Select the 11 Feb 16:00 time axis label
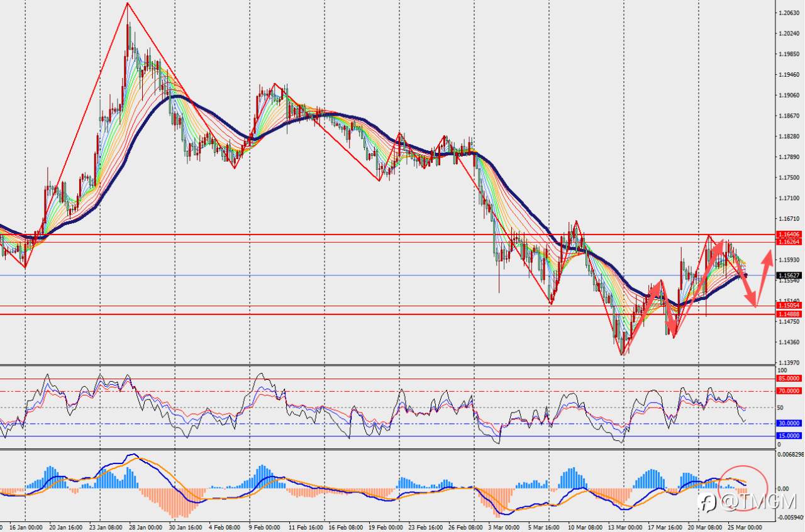The height and width of the screenshot is (532, 805). [x=306, y=527]
